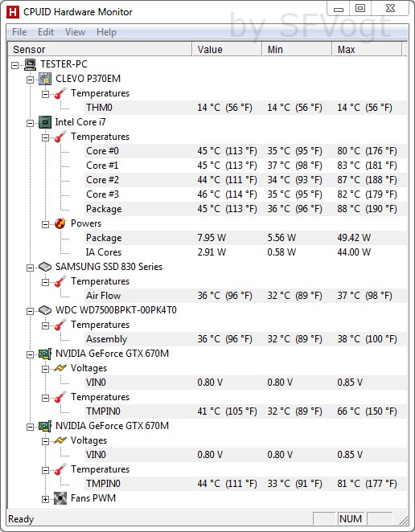Click the Intel Core i7 chip icon

click(45, 122)
